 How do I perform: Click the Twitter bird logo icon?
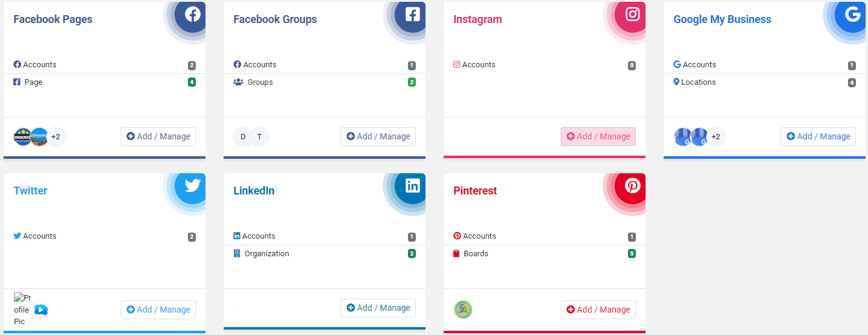193,185
